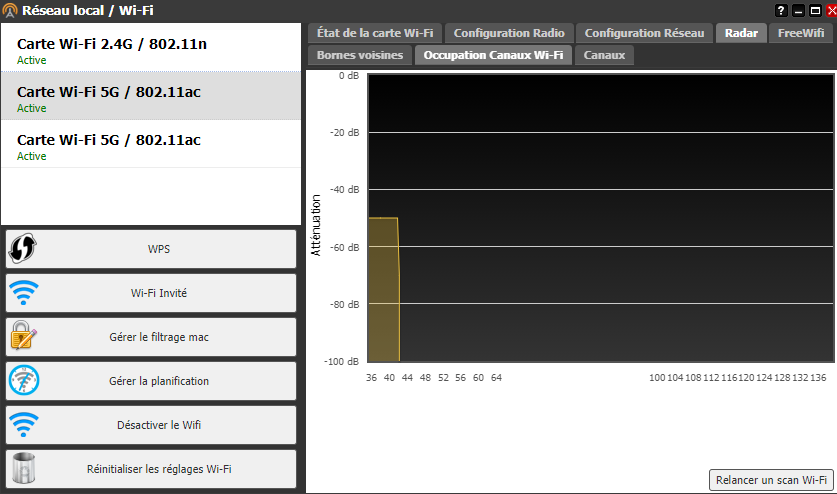Click the Désactiver le Wifi signal icon
The height and width of the screenshot is (494, 837).
pyautogui.click(x=23, y=425)
